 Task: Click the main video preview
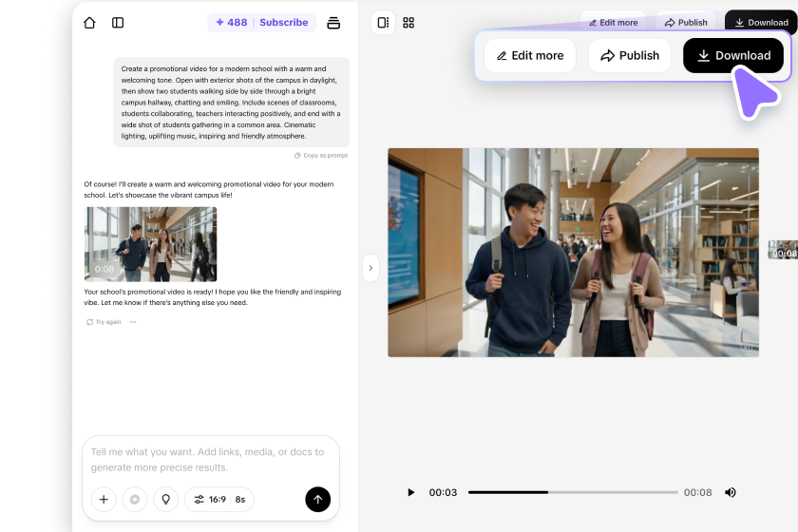[573, 253]
